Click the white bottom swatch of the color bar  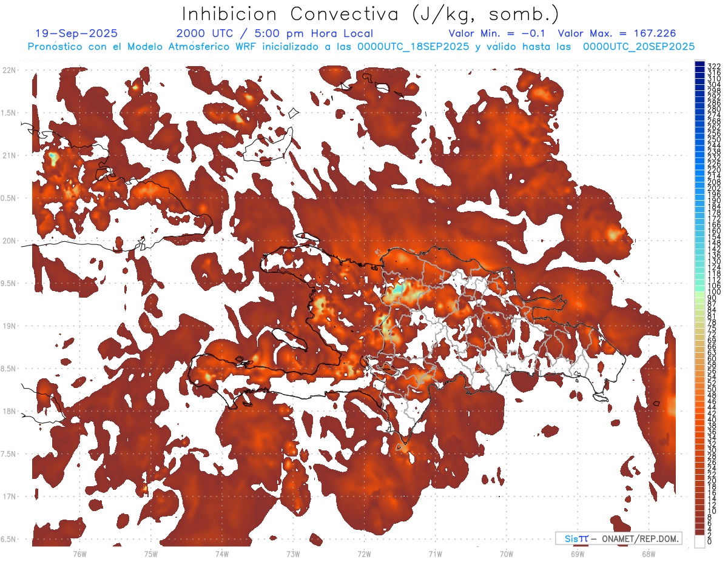tap(699, 541)
